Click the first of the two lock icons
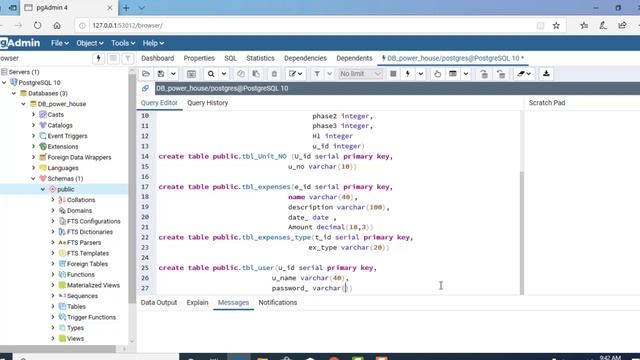This screenshot has height=360, width=640. tap(484, 74)
